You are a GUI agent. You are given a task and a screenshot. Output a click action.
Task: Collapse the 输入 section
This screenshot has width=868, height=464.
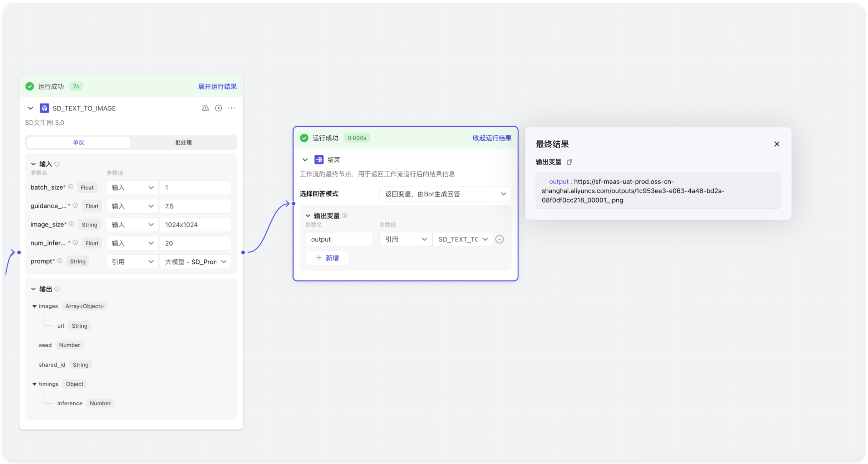tap(33, 164)
